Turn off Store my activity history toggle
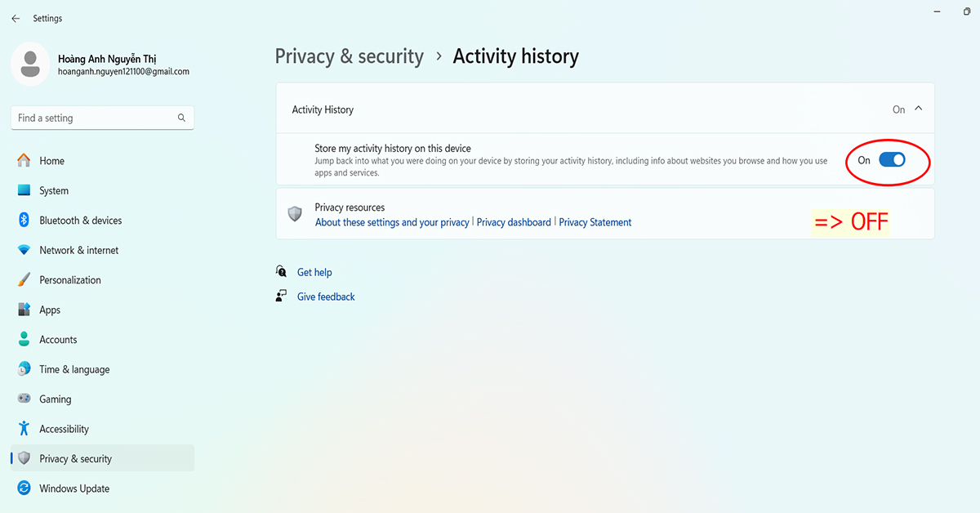980x513 pixels. point(892,160)
